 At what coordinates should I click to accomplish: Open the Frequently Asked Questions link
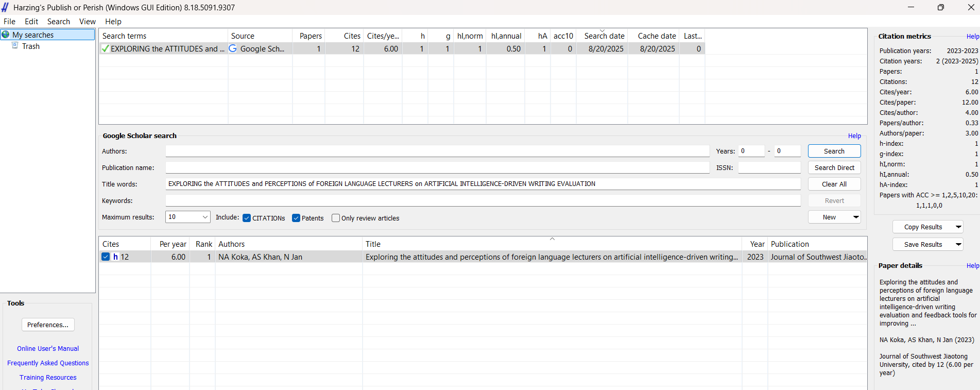[x=48, y=363]
